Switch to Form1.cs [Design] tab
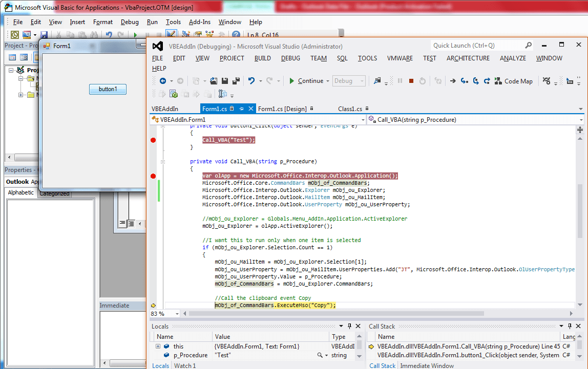This screenshot has height=369, width=588. coord(282,109)
